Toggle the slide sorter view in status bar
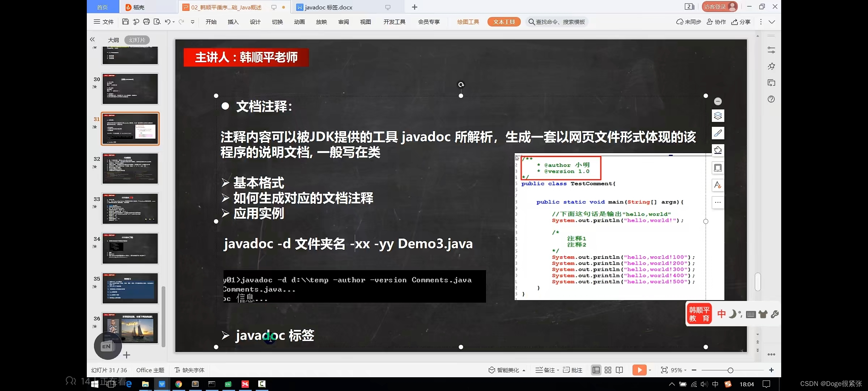 (x=608, y=370)
